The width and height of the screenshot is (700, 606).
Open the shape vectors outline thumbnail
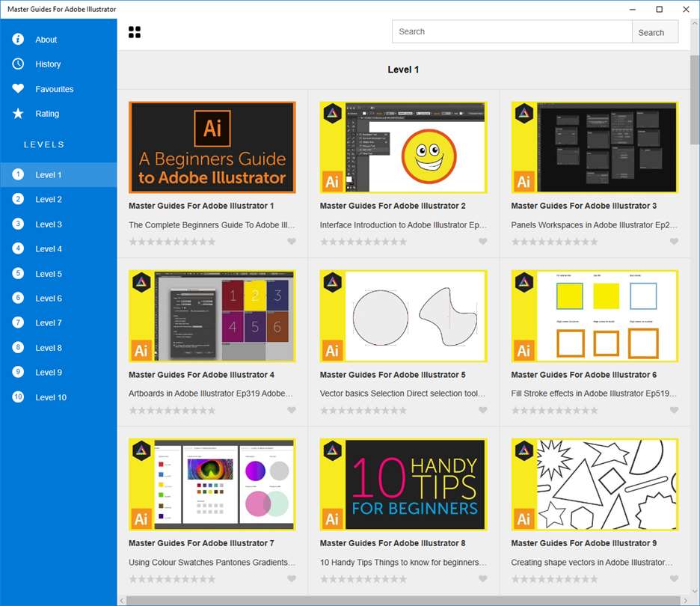point(595,485)
